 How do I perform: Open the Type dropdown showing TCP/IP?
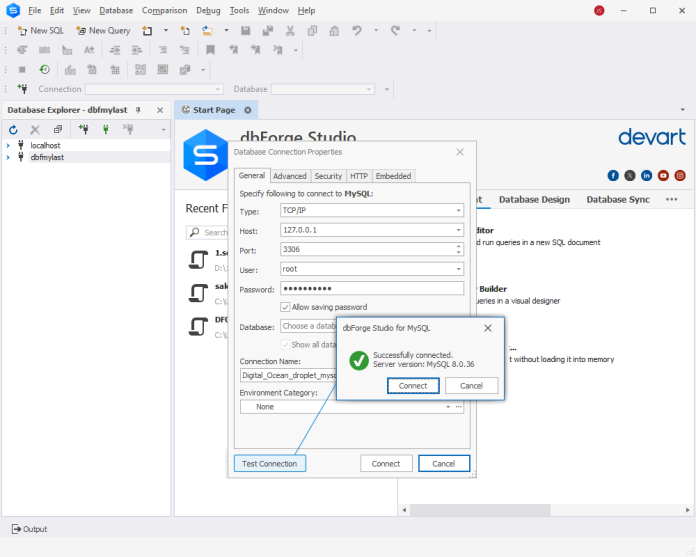tap(458, 211)
